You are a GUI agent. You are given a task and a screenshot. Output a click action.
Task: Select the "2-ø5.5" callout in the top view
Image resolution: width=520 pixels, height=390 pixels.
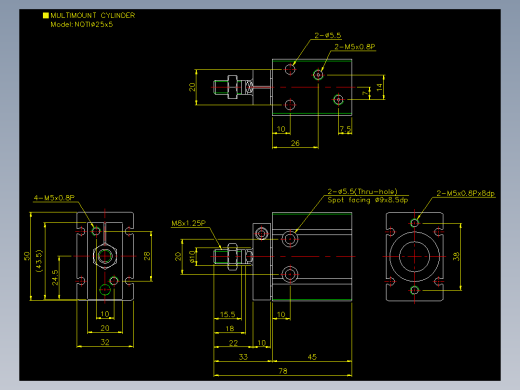pos(328,35)
